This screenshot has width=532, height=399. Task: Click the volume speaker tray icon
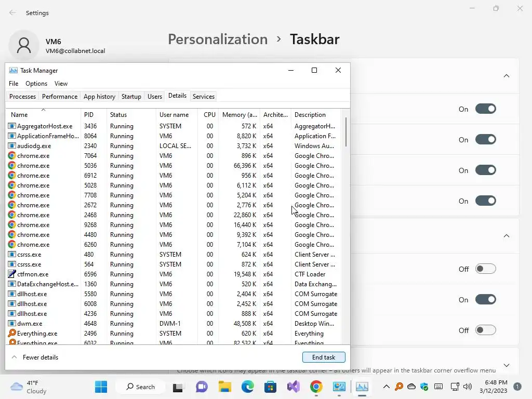click(x=468, y=387)
